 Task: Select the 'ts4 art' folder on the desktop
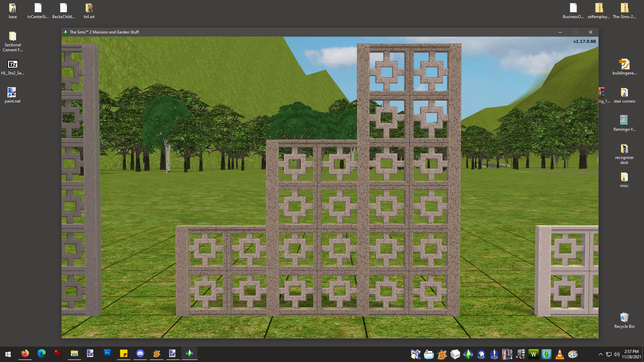coord(89,11)
